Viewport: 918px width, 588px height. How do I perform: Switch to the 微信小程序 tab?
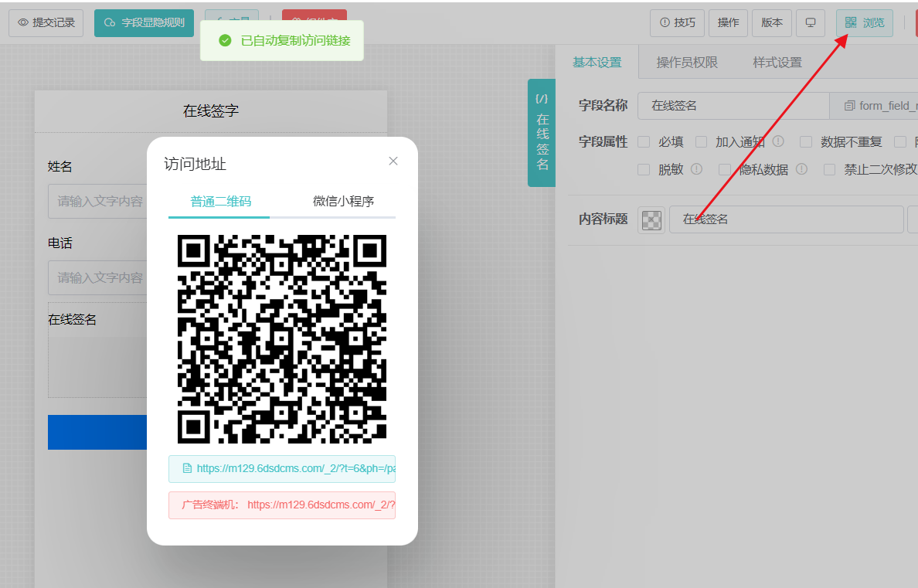coord(343,202)
